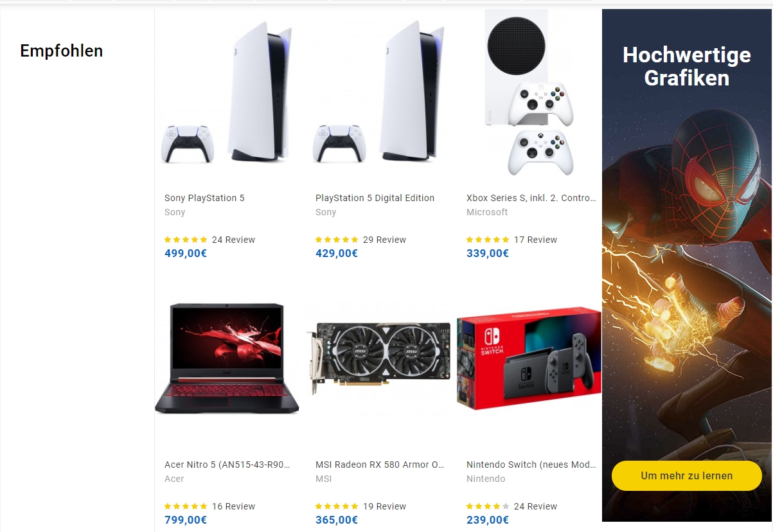Click the Acer Nitro 5 title link
773x532 pixels.
227,465
